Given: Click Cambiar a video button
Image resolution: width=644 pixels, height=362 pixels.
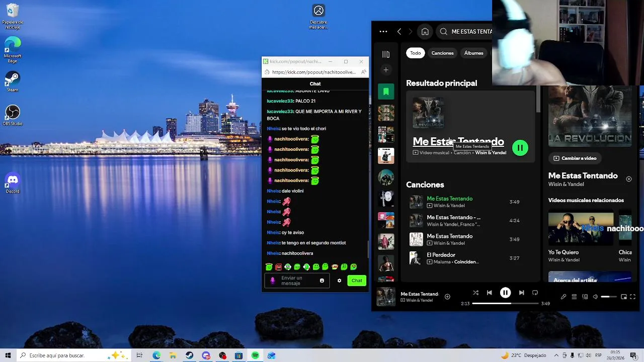Looking at the screenshot, I should pos(575,158).
